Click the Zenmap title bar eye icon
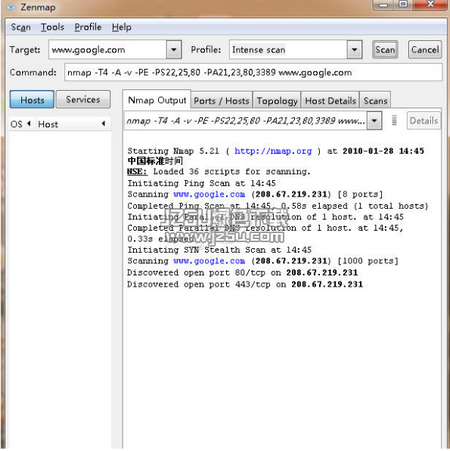This screenshot has height=451, width=450. [x=11, y=7]
